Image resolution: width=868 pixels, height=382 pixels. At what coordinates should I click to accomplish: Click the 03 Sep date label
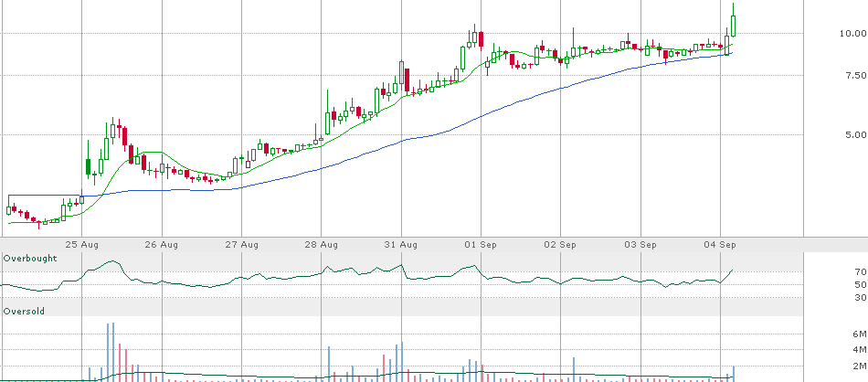click(641, 245)
